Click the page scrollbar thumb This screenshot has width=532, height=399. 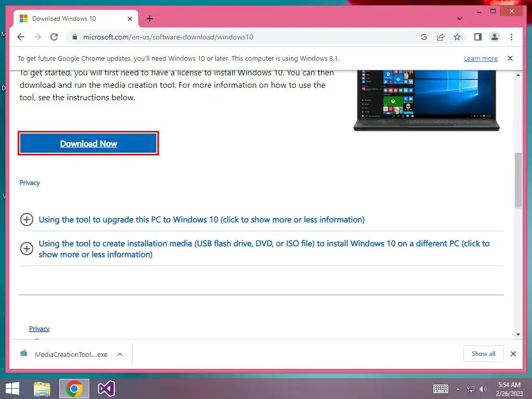(518, 180)
